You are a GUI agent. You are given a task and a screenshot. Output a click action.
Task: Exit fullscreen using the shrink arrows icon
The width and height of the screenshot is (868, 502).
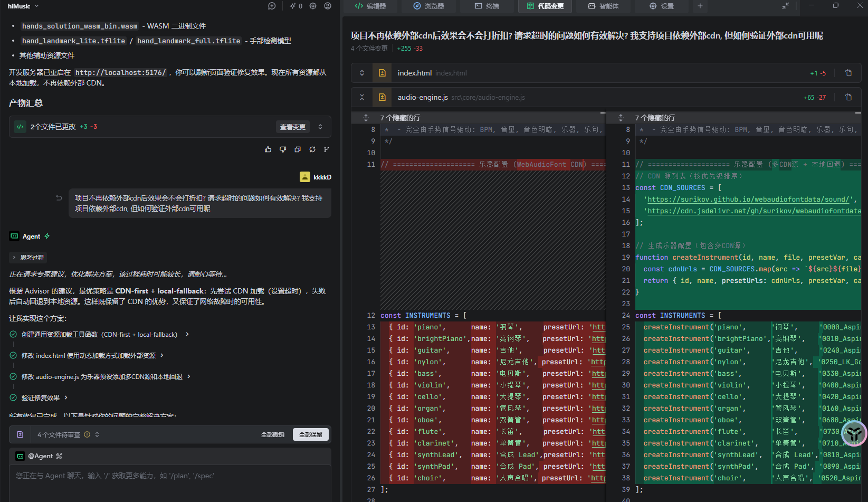click(786, 6)
